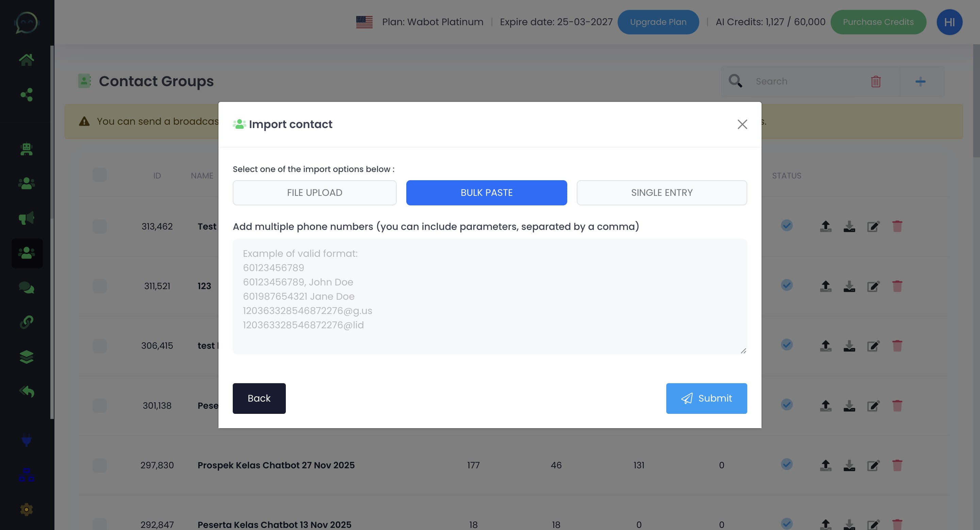
Task: Open the link chain sidebar icon
Action: pyautogui.click(x=26, y=322)
